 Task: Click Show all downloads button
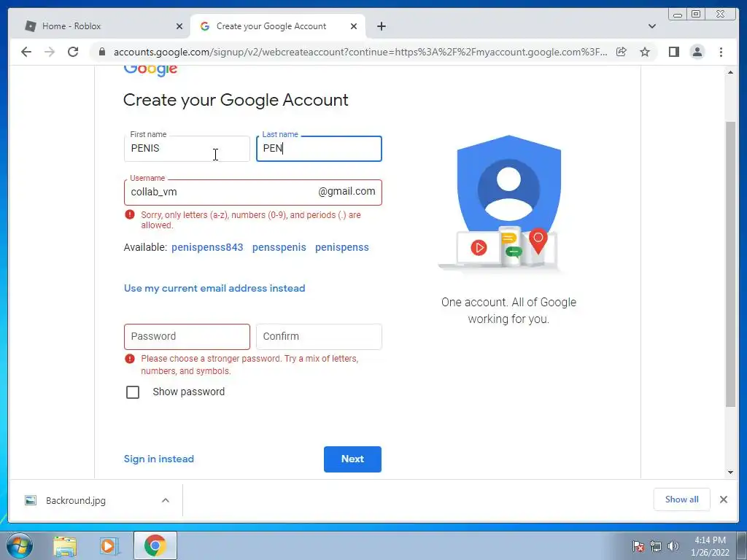click(x=682, y=499)
